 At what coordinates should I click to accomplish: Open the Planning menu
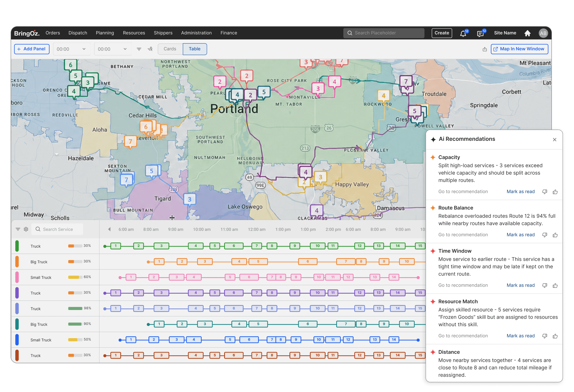105,33
